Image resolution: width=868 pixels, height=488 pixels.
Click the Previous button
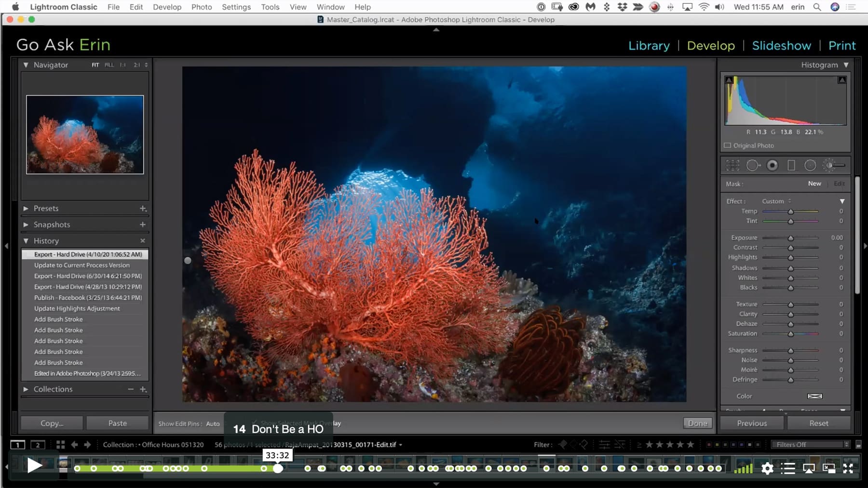(x=752, y=423)
